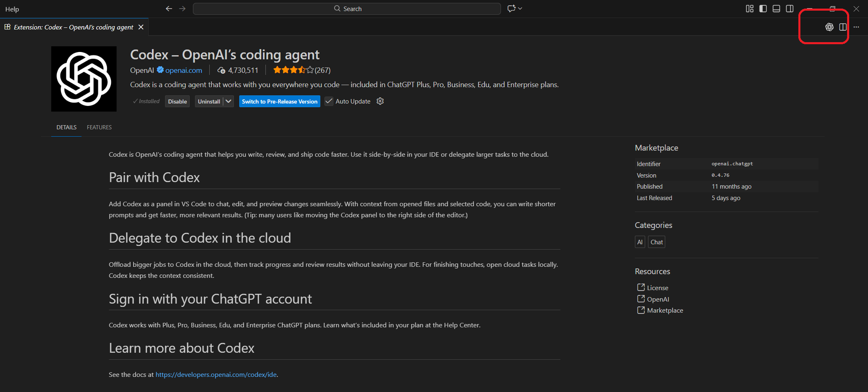Expand the Uninstall dropdown arrow
868x392 pixels.
click(x=229, y=101)
